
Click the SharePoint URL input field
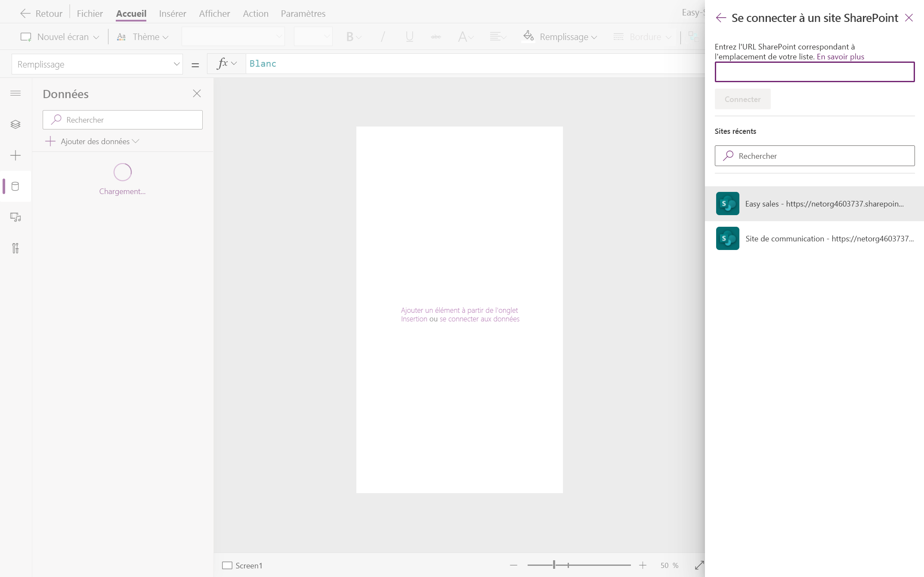pos(815,72)
